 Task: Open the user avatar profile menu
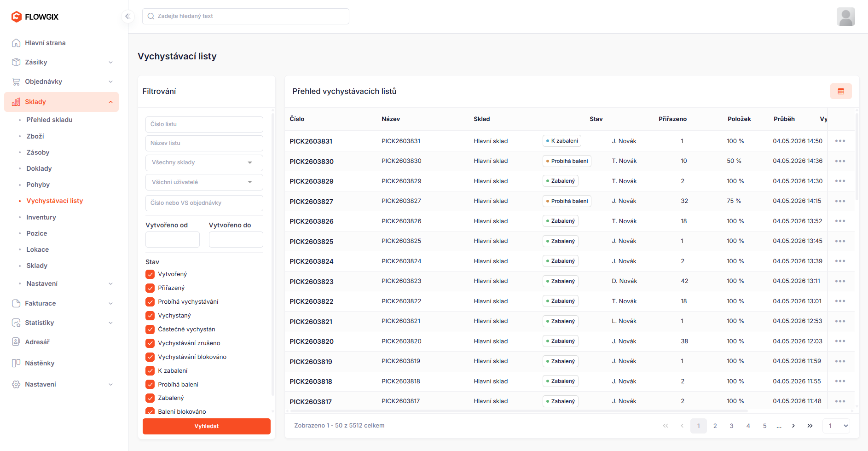tap(845, 17)
